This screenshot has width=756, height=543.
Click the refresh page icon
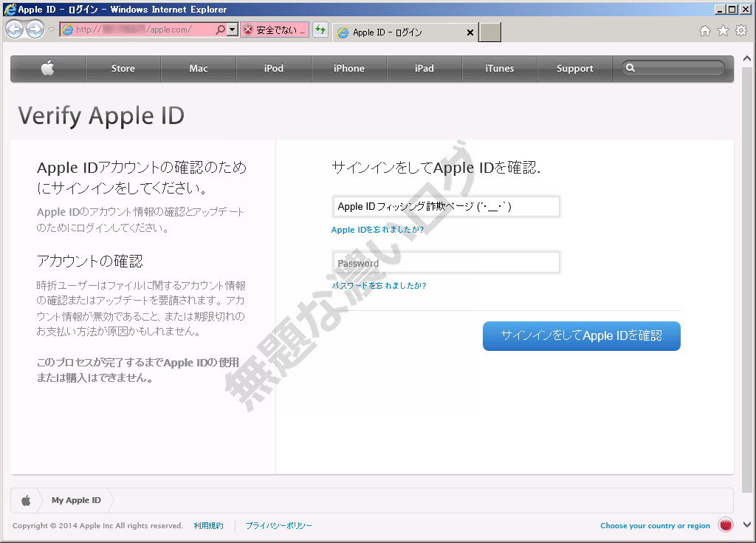pos(320,30)
